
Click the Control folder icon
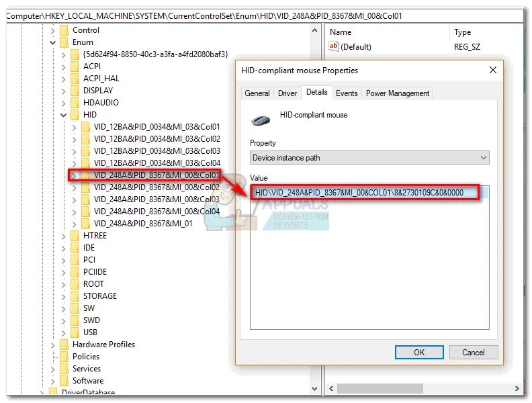point(64,30)
